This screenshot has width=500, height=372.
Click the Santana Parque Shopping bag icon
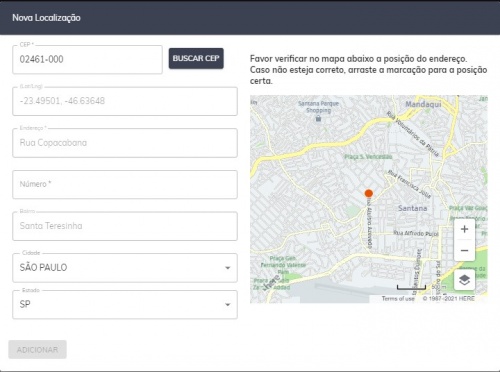[x=318, y=118]
